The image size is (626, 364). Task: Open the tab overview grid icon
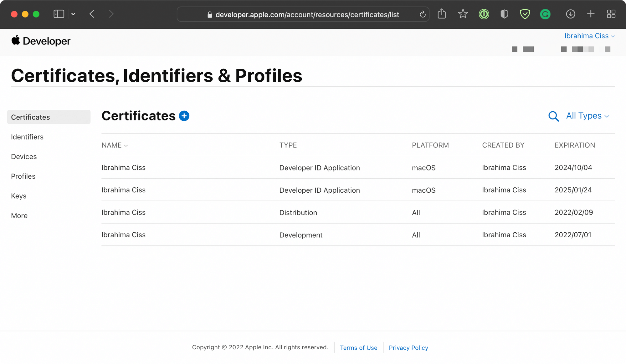(611, 14)
